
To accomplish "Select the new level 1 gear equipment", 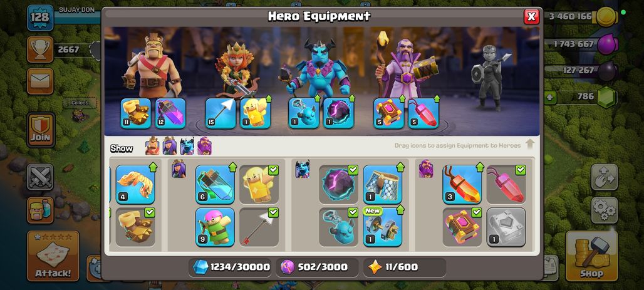I will (x=382, y=227).
